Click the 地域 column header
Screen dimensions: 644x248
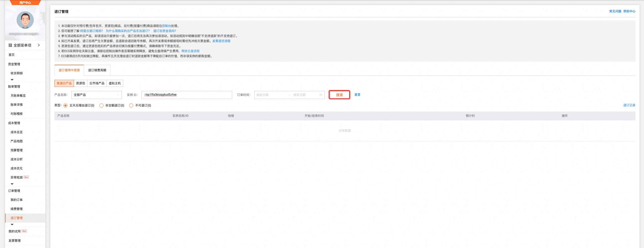click(231, 116)
